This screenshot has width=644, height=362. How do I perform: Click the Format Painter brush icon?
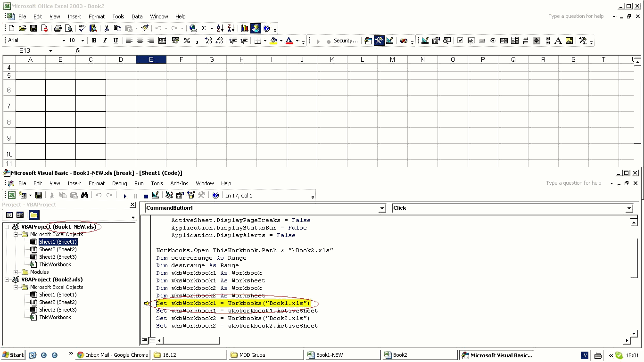(x=145, y=28)
